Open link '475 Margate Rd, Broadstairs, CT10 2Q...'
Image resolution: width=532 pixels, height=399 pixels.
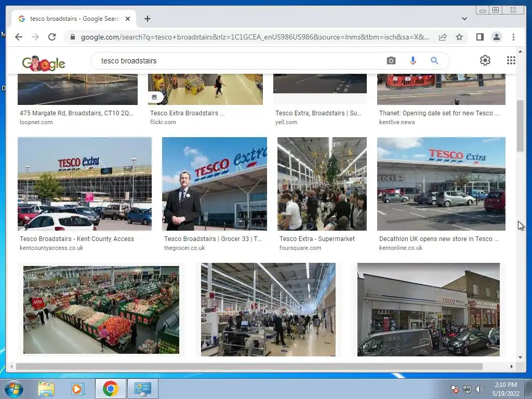click(76, 113)
